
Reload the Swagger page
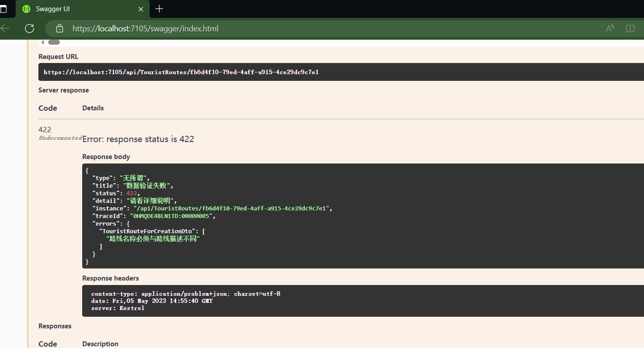(29, 29)
